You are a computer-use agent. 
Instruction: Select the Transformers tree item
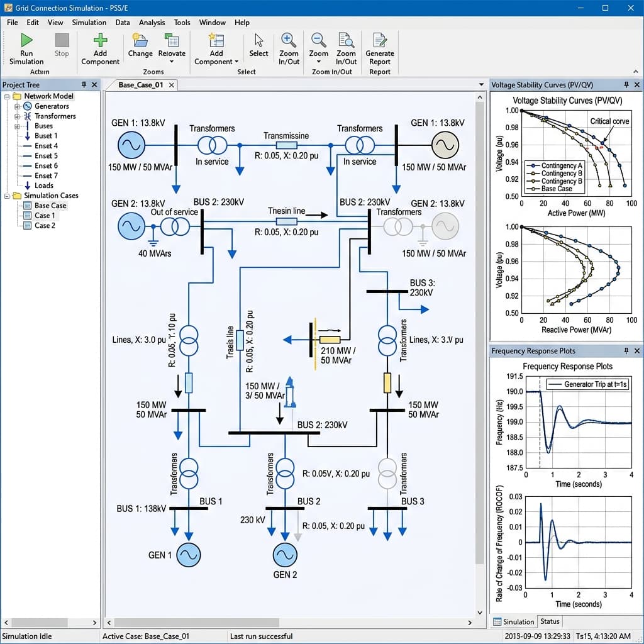tap(55, 116)
